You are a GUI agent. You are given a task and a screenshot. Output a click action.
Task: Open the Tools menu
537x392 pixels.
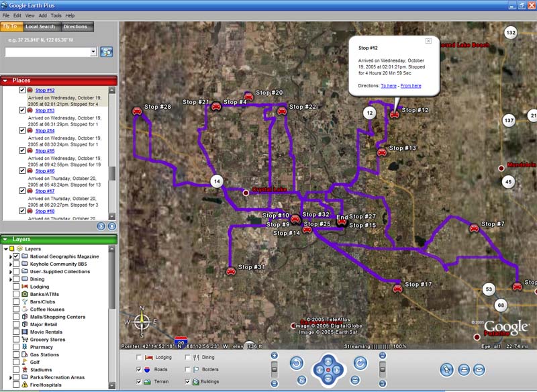click(56, 15)
